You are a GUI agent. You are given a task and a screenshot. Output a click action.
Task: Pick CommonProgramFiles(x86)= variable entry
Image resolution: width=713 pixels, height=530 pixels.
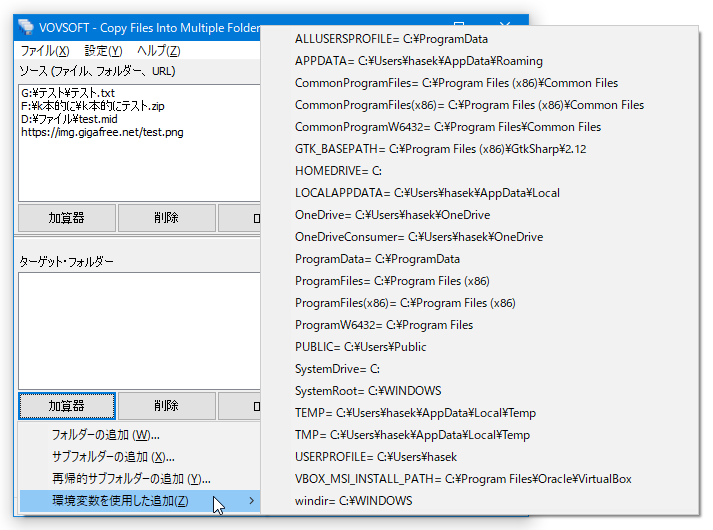pos(480,105)
